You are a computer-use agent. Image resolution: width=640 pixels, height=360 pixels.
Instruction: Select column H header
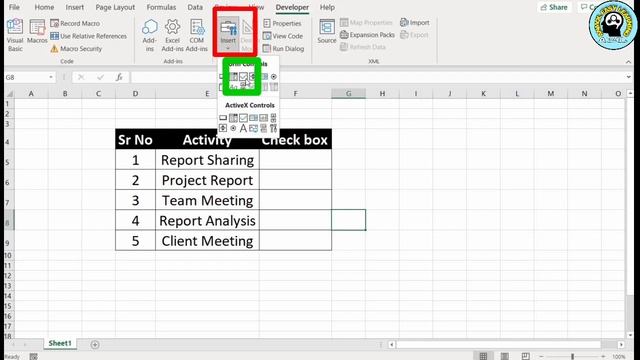point(382,94)
